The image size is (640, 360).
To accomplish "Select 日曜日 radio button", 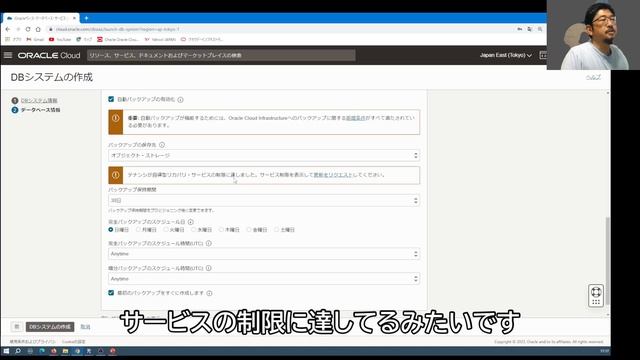I will pos(111,230).
